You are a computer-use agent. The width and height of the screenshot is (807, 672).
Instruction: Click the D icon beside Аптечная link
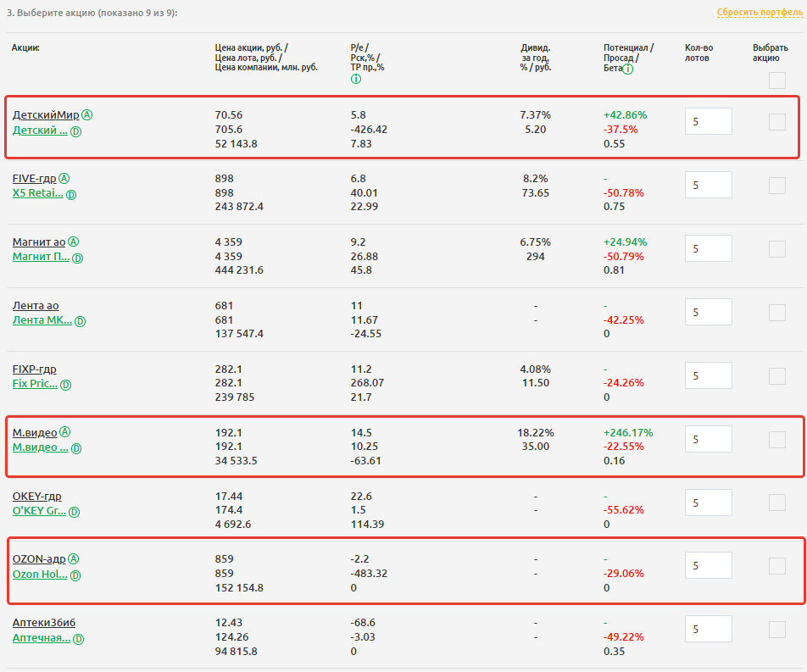click(x=79, y=639)
